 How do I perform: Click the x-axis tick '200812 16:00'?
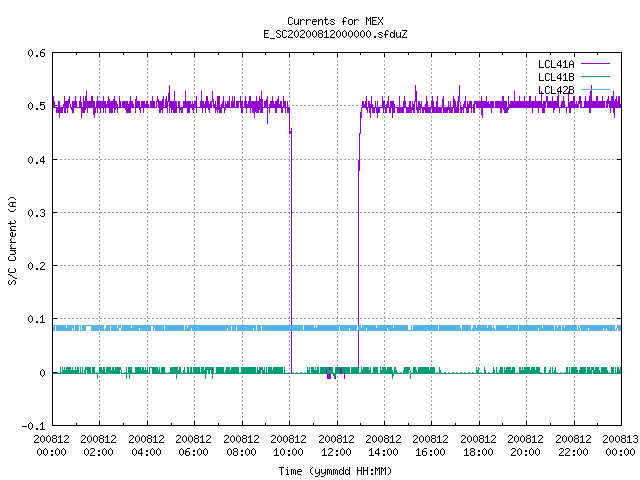tap(431, 445)
